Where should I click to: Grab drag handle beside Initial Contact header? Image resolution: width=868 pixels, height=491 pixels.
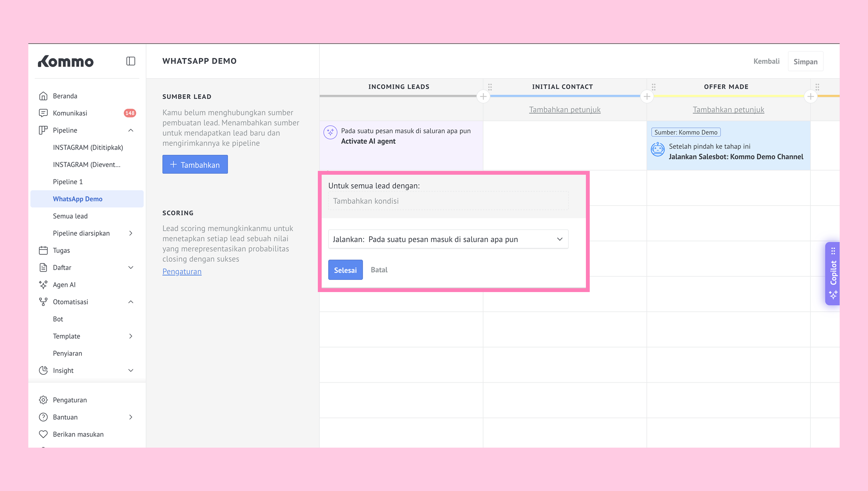(x=490, y=87)
